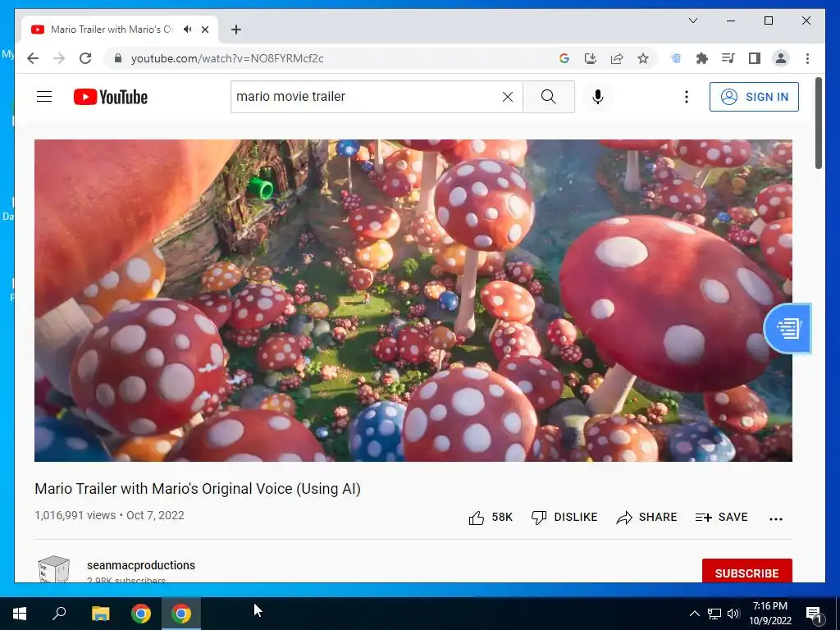
Task: Bookmark this tab with star icon
Action: 643,58
